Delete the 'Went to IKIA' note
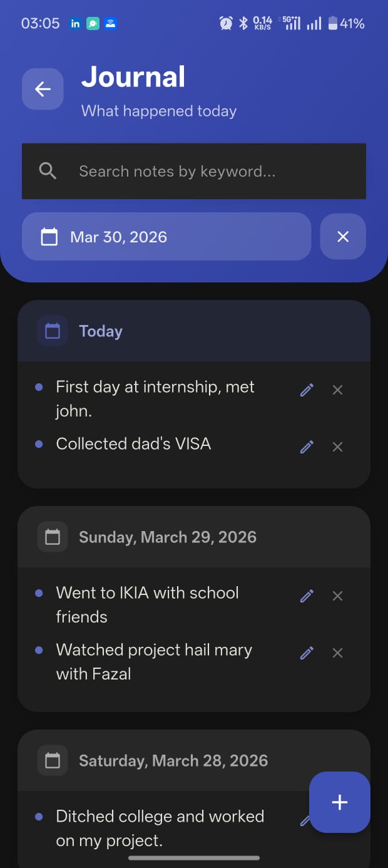The image size is (388, 868). coord(337,596)
